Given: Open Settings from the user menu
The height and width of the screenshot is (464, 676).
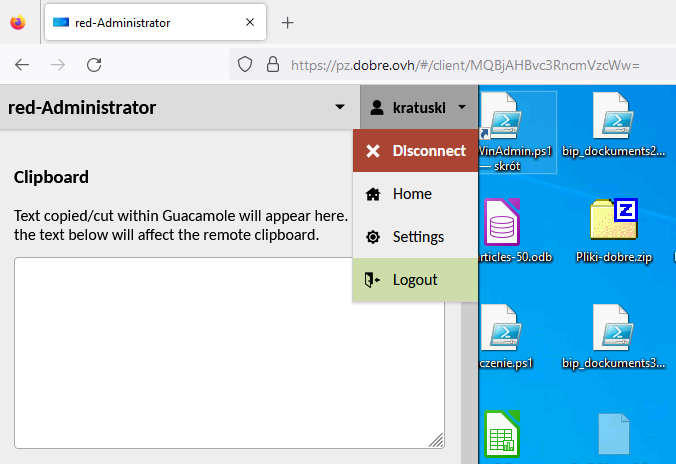Looking at the screenshot, I should (x=416, y=237).
